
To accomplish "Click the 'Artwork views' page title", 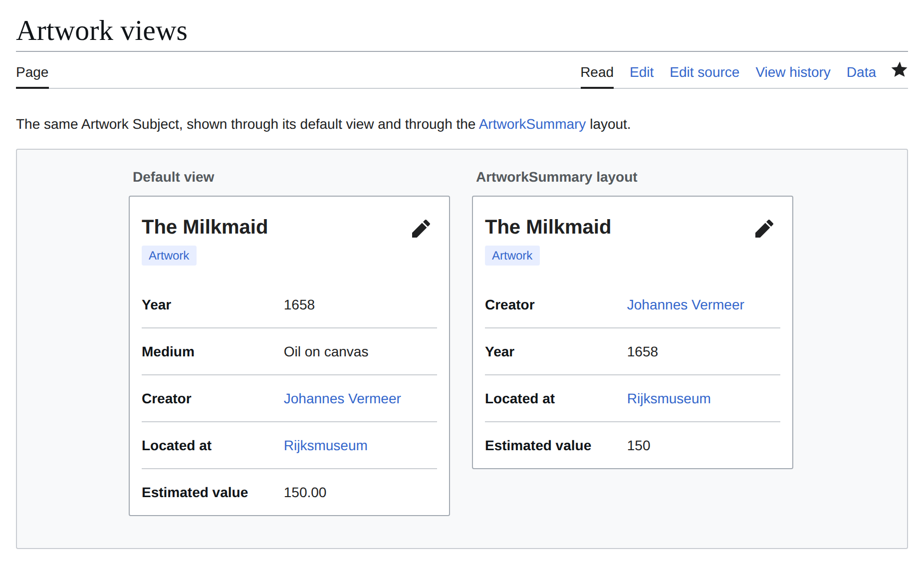I will click(102, 31).
